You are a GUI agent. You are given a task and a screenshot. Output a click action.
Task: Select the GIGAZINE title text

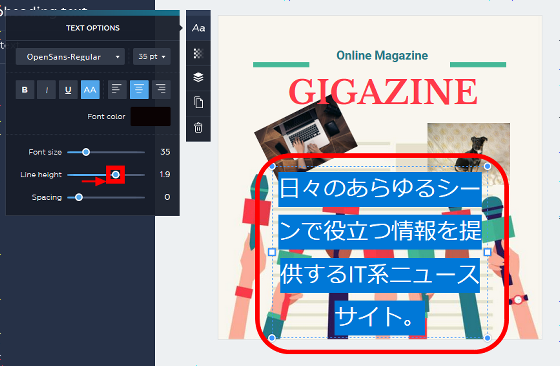[383, 92]
